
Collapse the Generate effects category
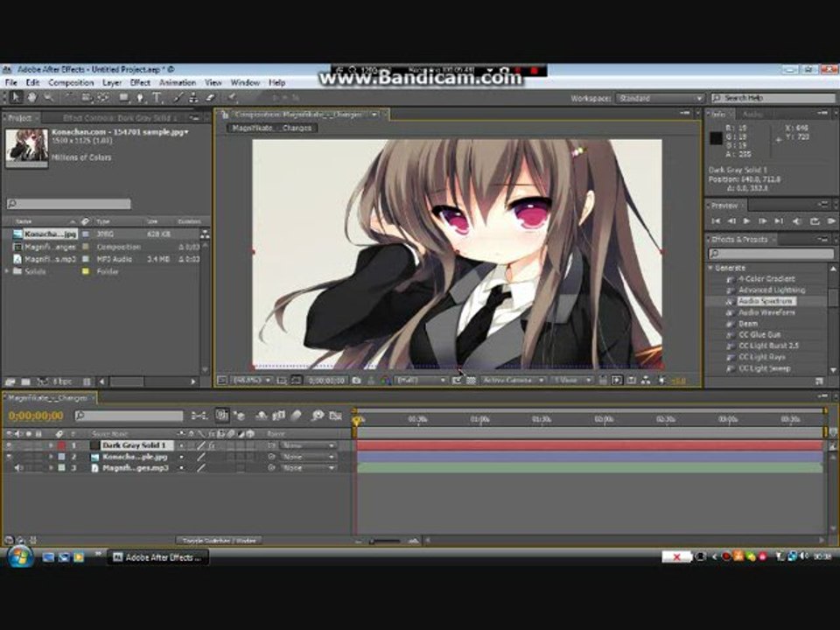[x=710, y=268]
